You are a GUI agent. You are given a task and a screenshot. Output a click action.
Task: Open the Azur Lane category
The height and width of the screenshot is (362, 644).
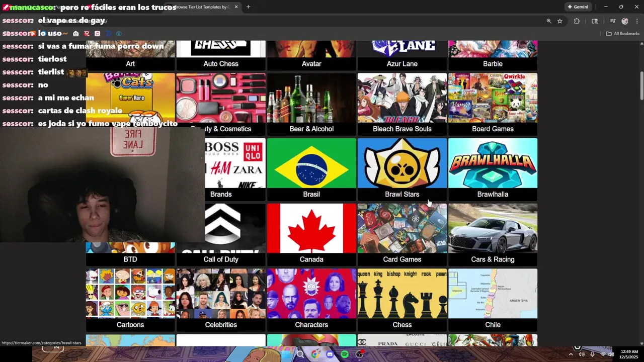tap(402, 55)
